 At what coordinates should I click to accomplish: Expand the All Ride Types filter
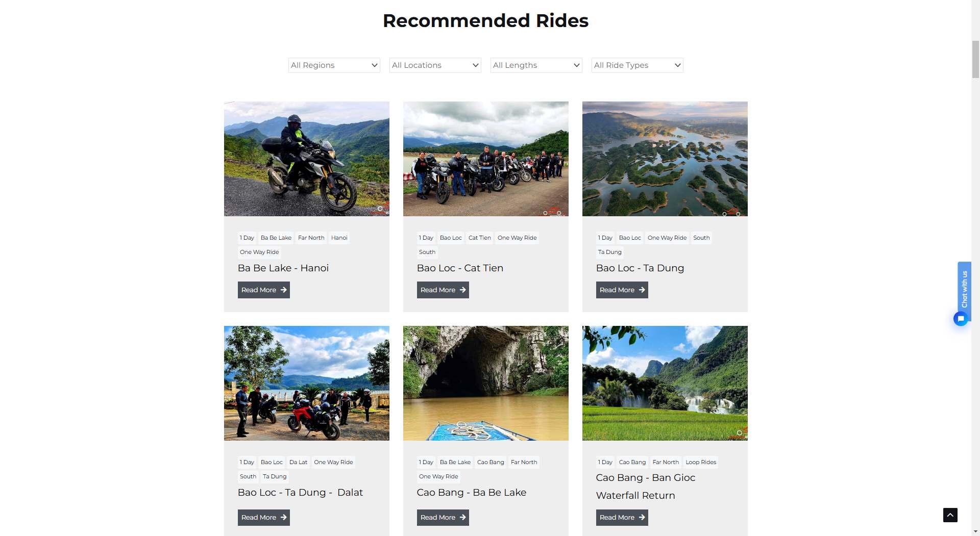(637, 65)
